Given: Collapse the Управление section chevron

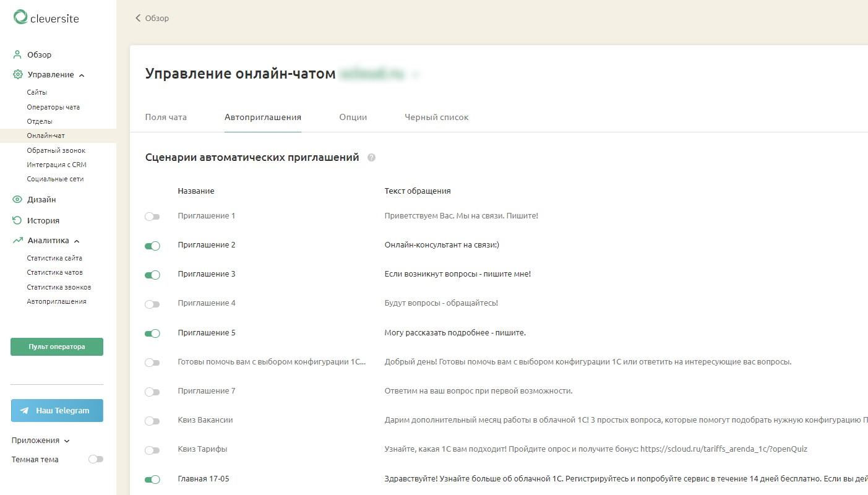Looking at the screenshot, I should pos(82,75).
